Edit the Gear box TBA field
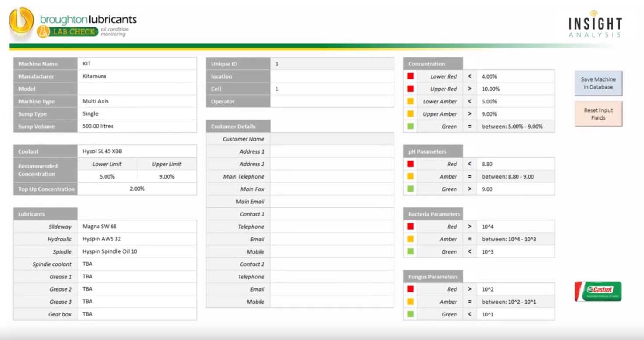 137,314
